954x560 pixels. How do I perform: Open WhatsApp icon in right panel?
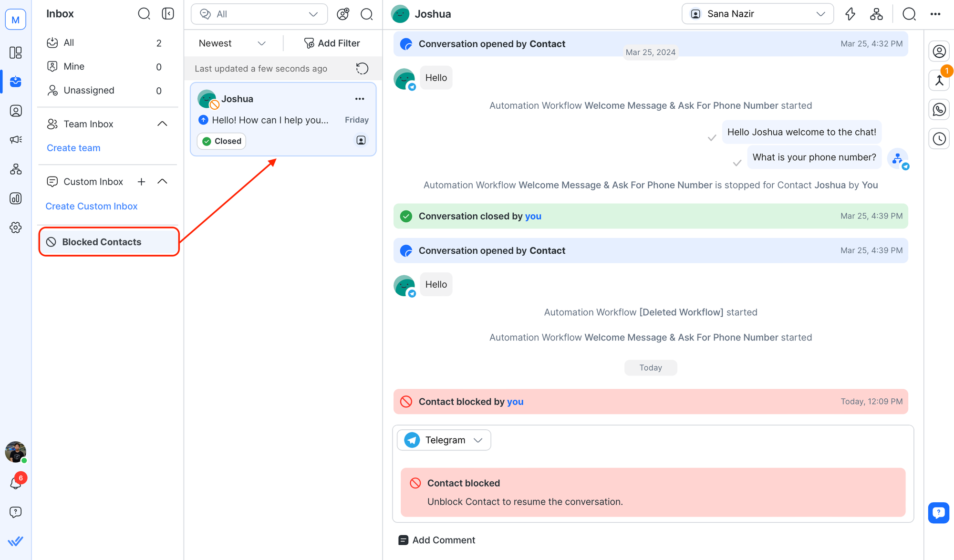coord(939,110)
